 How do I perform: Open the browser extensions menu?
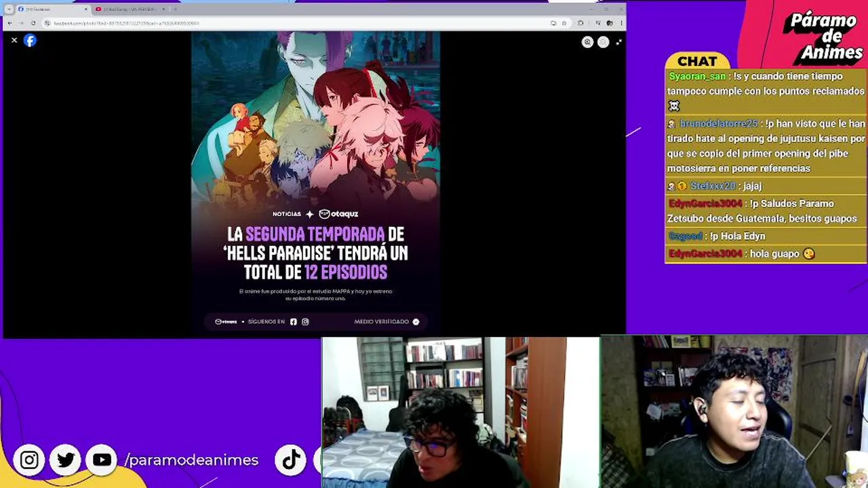[580, 23]
